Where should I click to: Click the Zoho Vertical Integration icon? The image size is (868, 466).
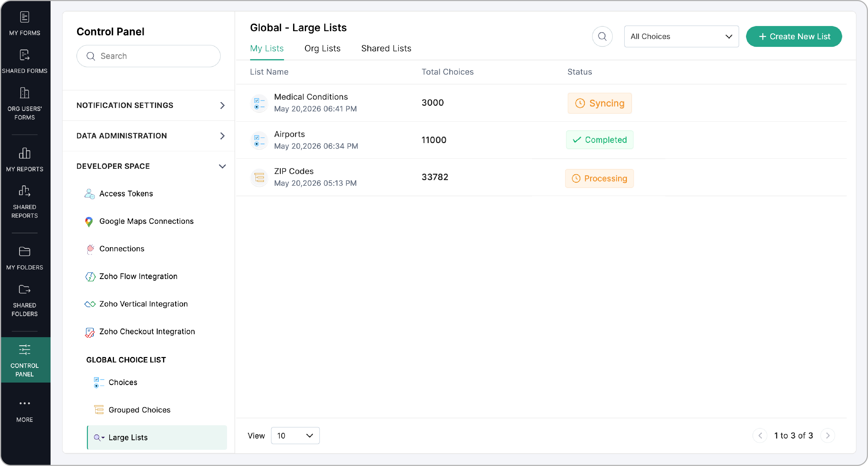tap(90, 304)
